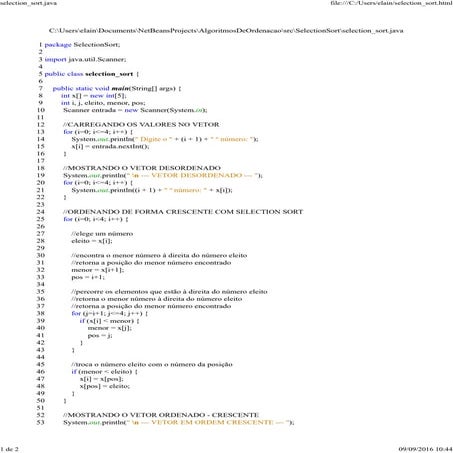This screenshot has width=453, height=453.
Task: Click the println line ending with '+ x[i]);'
Action: 152,190
